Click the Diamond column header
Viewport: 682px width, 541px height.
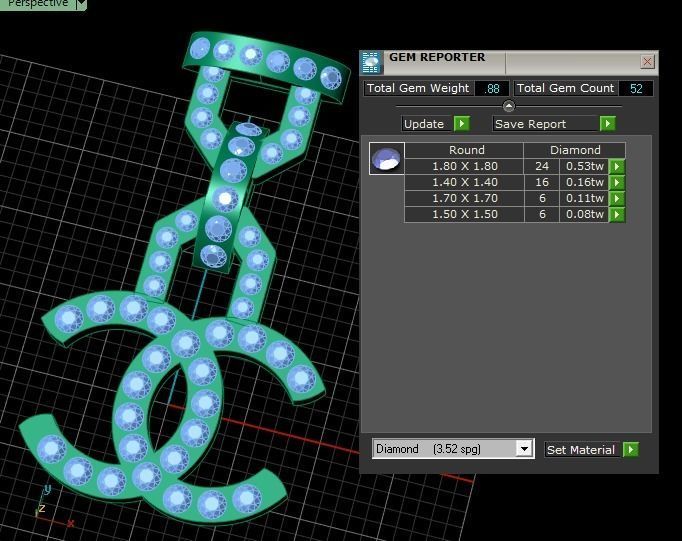tap(575, 150)
